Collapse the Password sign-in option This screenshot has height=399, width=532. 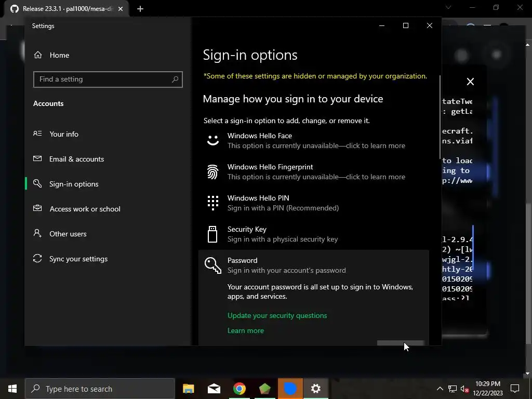313,265
